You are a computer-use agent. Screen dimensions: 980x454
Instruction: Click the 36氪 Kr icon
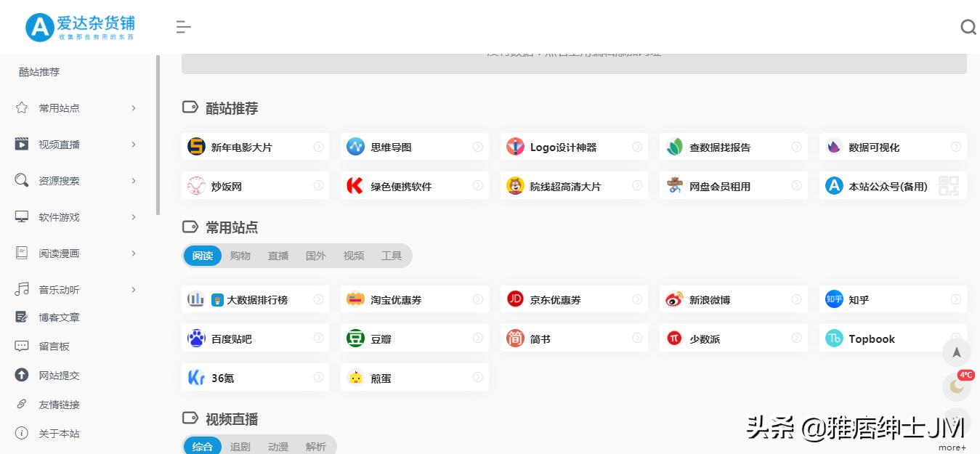[196, 377]
